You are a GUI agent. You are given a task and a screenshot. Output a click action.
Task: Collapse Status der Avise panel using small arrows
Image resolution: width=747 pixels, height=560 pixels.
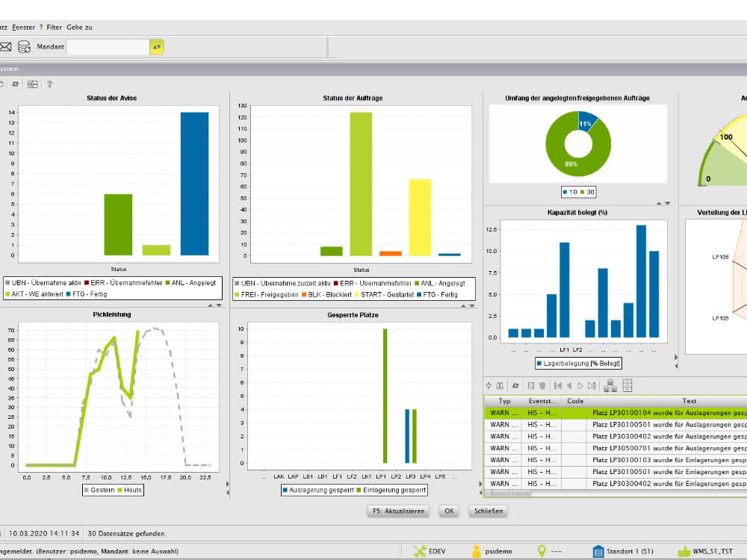214,305
